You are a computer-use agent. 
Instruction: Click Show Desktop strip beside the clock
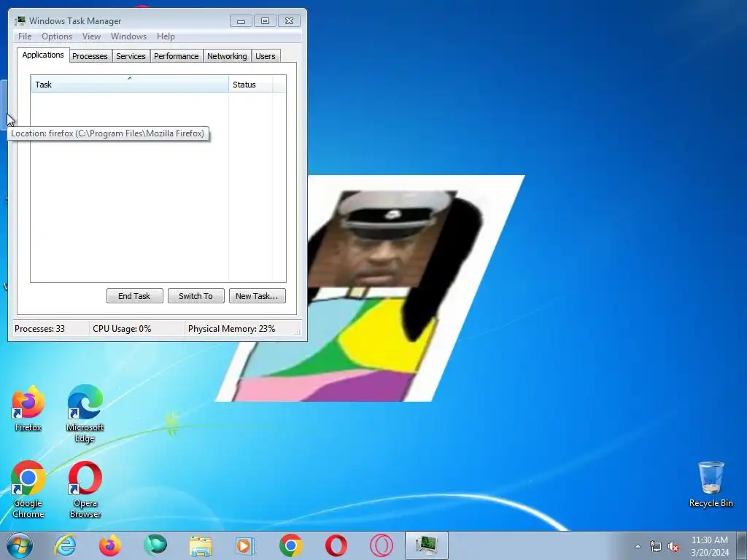tap(742, 545)
